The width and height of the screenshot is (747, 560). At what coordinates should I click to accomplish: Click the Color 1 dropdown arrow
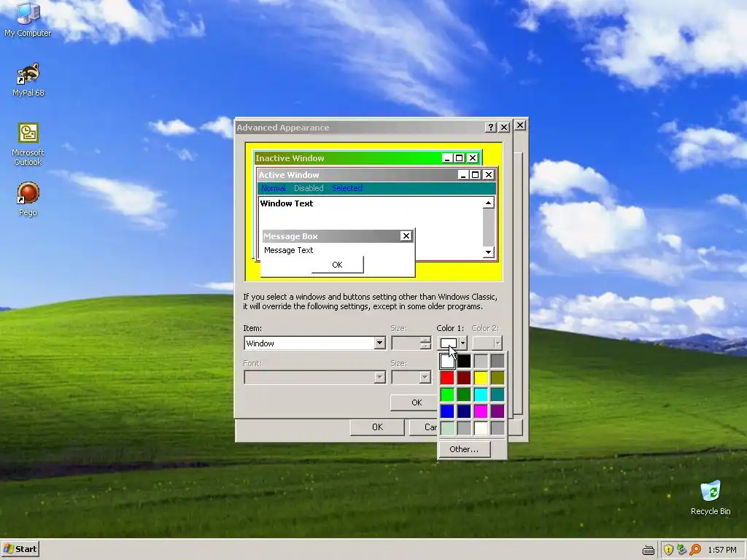(x=462, y=343)
